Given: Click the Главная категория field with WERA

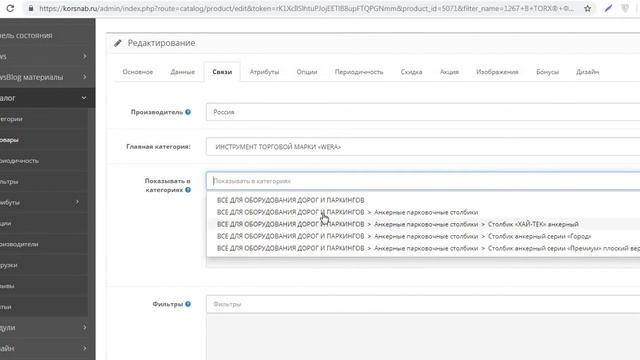Looking at the screenshot, I should point(423,147).
